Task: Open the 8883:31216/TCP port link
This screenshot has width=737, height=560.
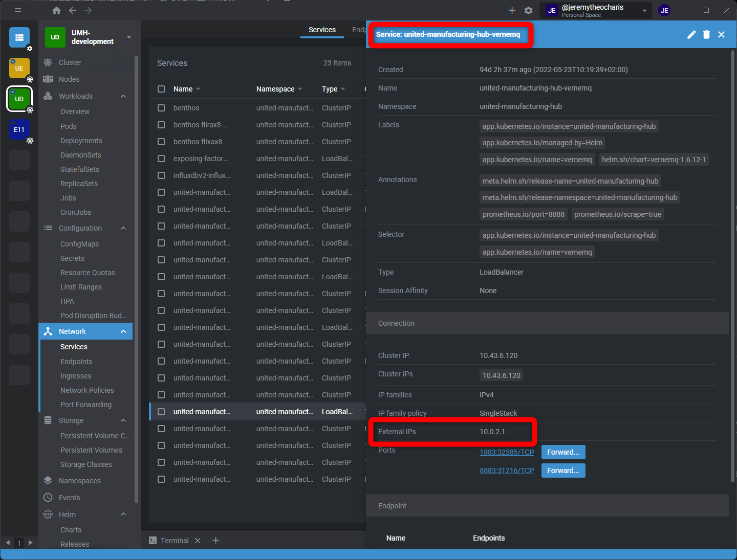Action: tap(506, 471)
